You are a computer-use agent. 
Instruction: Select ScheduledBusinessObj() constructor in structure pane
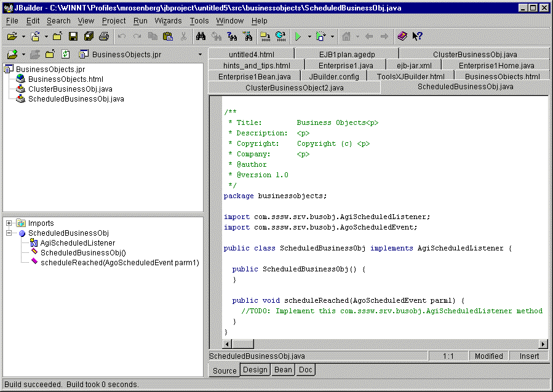point(83,253)
